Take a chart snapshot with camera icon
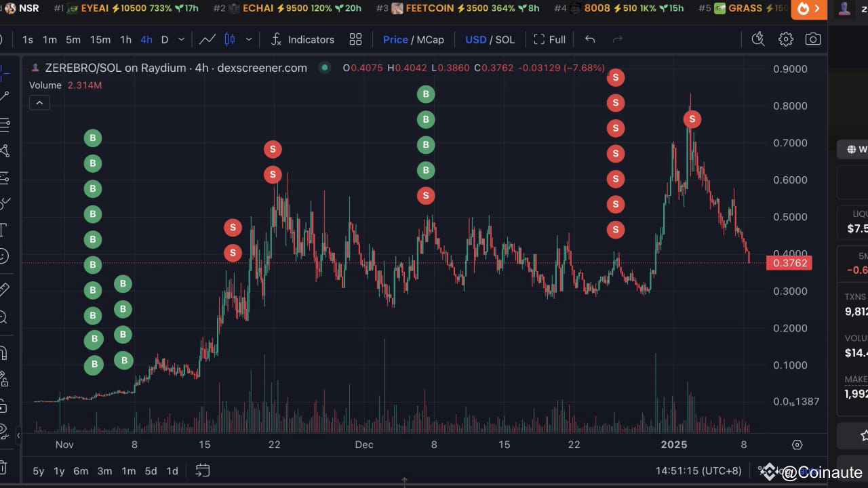 coord(813,39)
